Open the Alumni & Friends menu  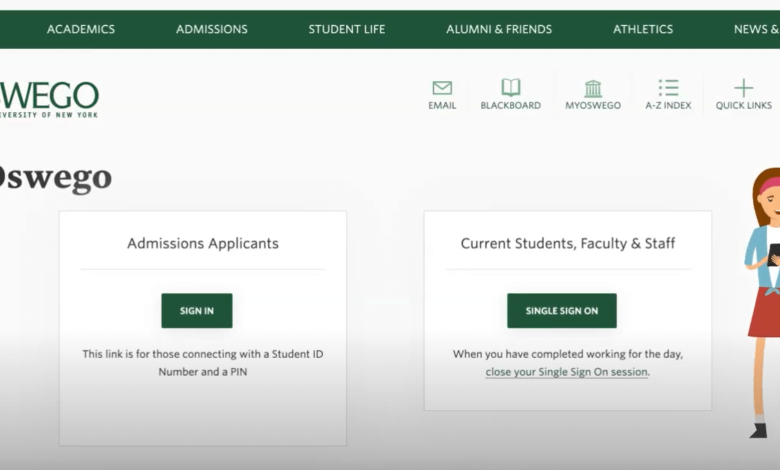(x=499, y=29)
